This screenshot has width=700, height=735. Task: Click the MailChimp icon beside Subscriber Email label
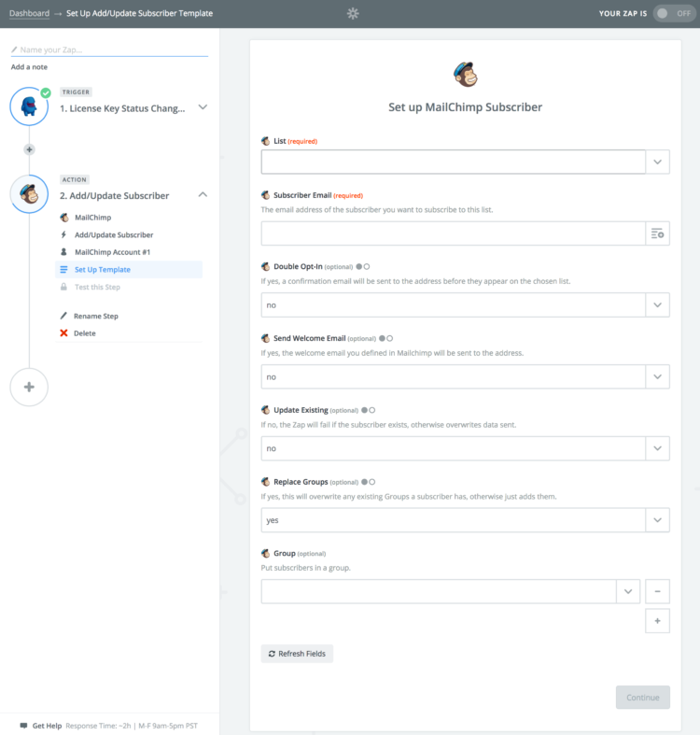tap(266, 195)
